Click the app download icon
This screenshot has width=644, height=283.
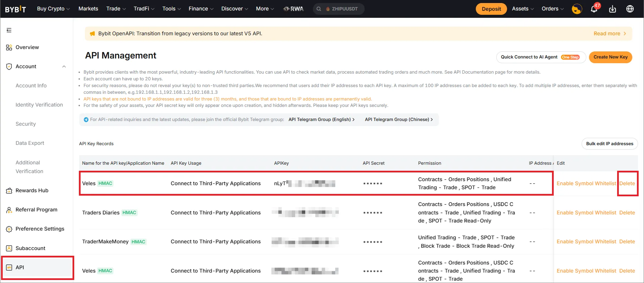pos(612,9)
